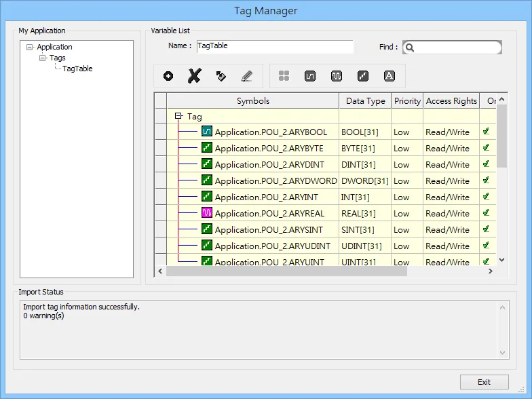Viewport: 532px width, 399px height.
Task: Click table horizontal scrollbar left arrow
Action: [160, 271]
